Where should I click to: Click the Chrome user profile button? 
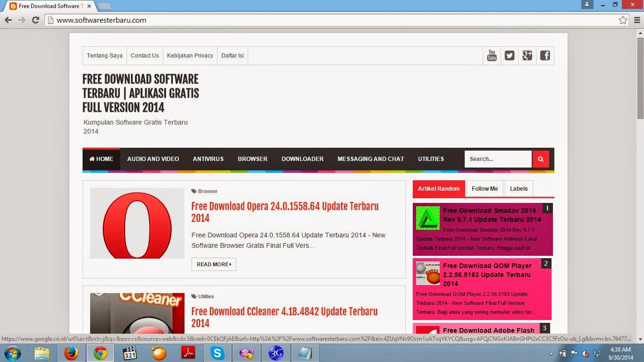[587, 4]
